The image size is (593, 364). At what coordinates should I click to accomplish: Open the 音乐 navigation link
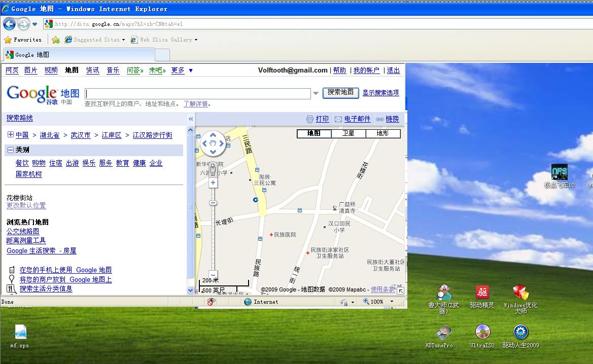113,70
